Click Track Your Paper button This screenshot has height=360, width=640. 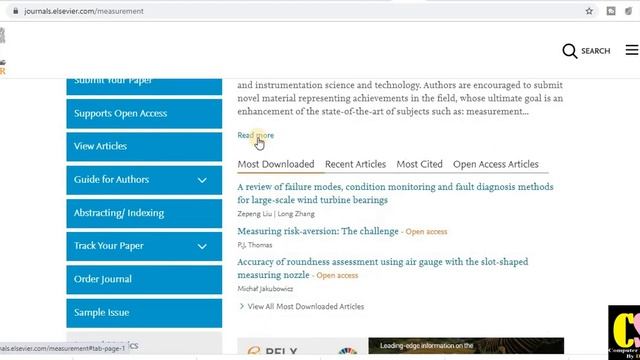click(x=144, y=246)
